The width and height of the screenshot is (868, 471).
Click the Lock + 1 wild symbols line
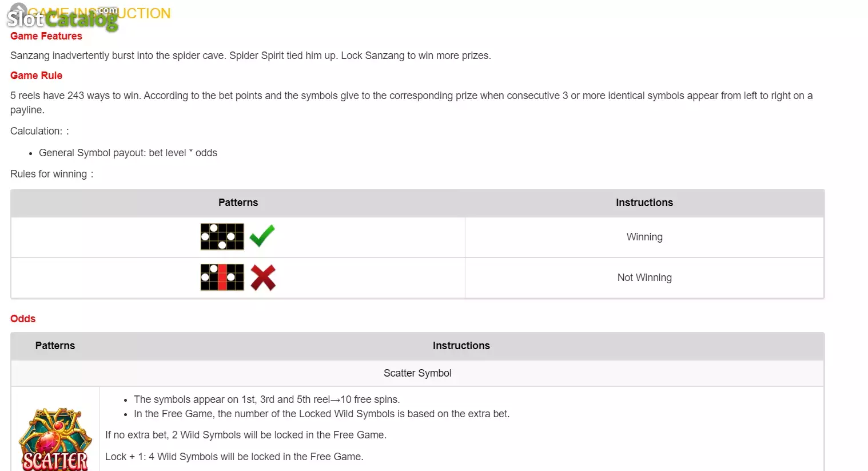(x=234, y=457)
